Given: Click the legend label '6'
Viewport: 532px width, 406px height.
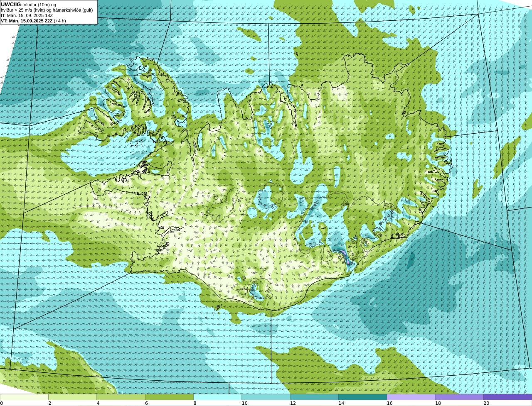Looking at the screenshot, I should click(146, 403).
